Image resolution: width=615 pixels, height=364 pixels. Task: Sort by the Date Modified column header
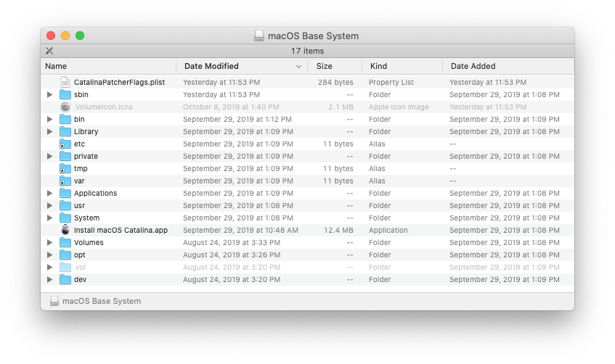tap(241, 66)
